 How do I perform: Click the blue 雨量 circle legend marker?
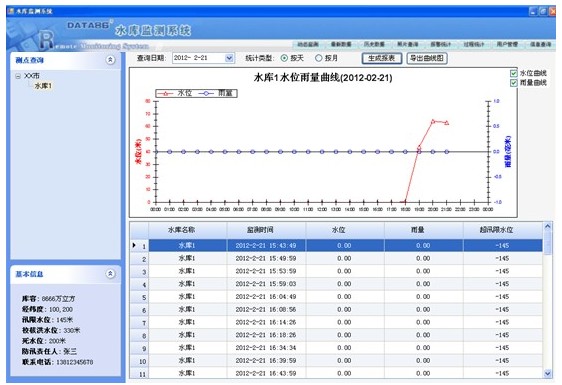pyautogui.click(x=206, y=94)
